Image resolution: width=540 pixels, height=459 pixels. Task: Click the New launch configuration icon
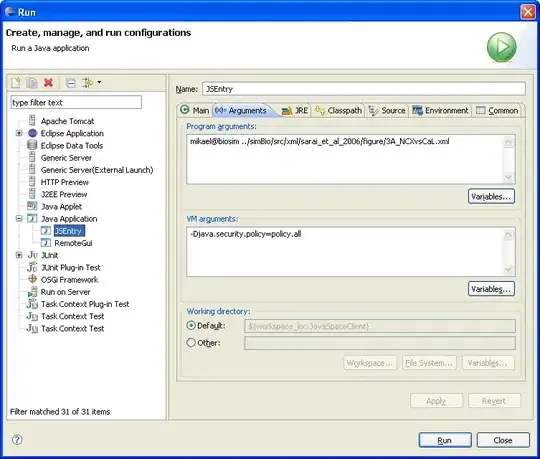(x=16, y=83)
